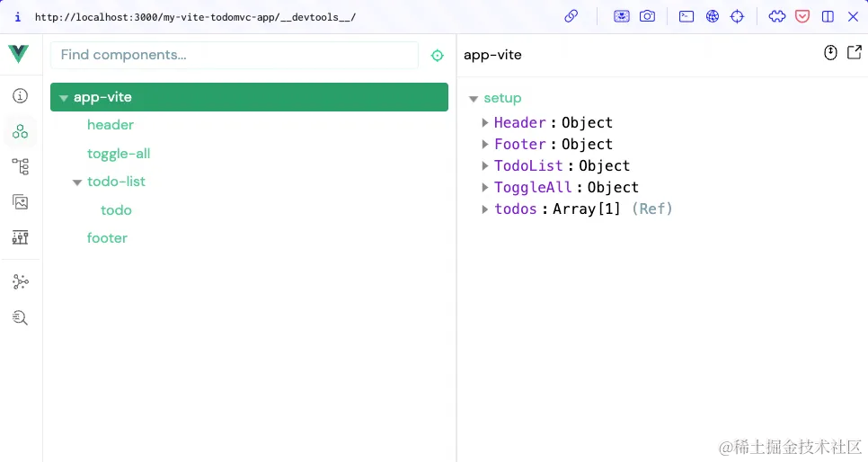Click the devtools URL text
The height and width of the screenshot is (462, 868).
195,17
